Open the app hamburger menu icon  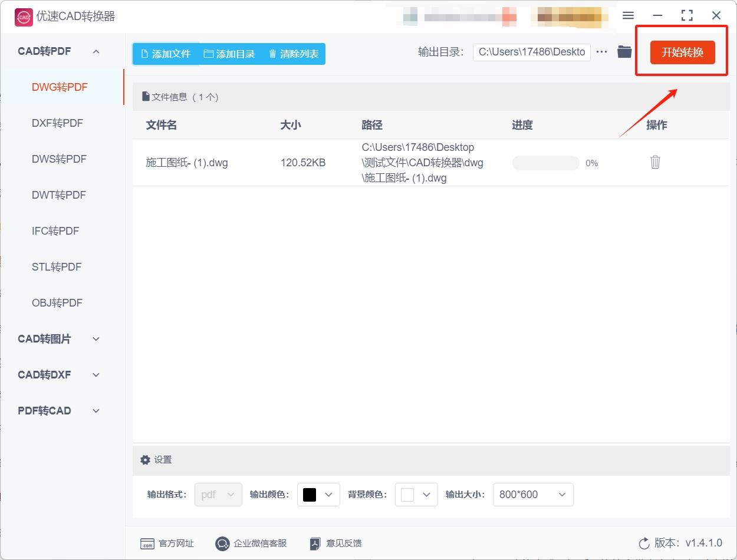(x=628, y=15)
